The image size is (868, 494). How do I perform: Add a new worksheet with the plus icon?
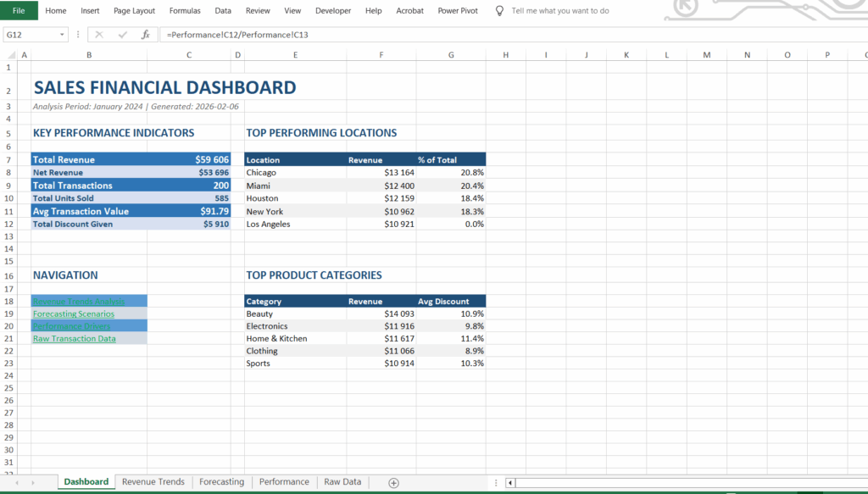(x=392, y=481)
